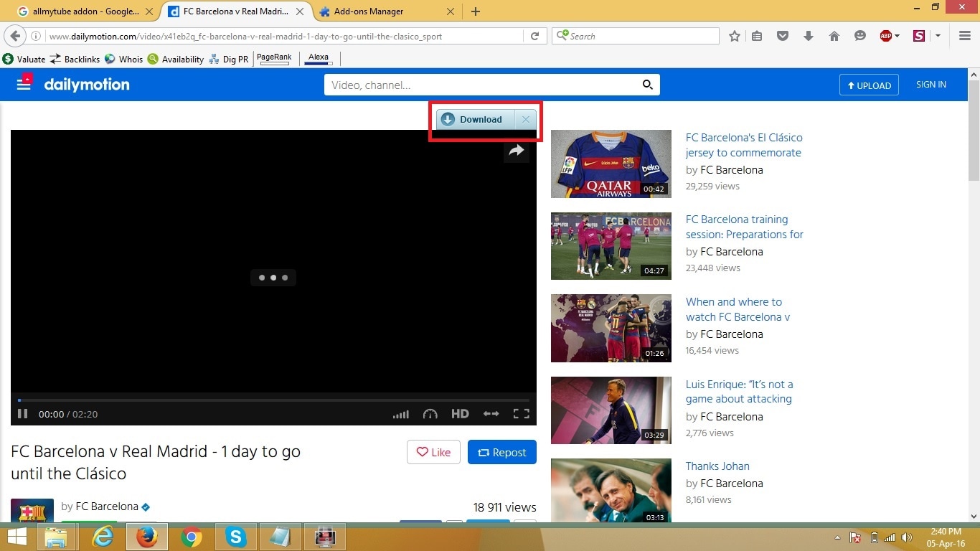This screenshot has width=980, height=551.
Task: Toggle HD quality in the player
Action: pyautogui.click(x=460, y=414)
